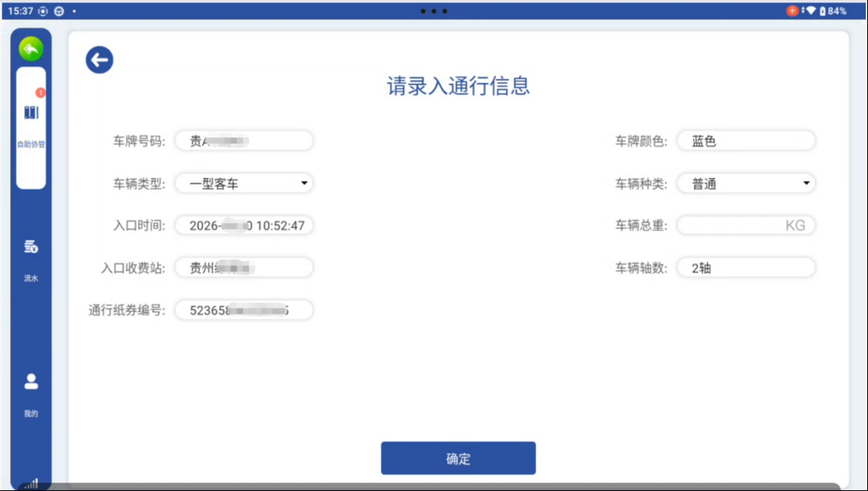The width and height of the screenshot is (868, 491).
Task: Edit the 车牌颜色 field showing 蓝色
Action: coord(746,140)
